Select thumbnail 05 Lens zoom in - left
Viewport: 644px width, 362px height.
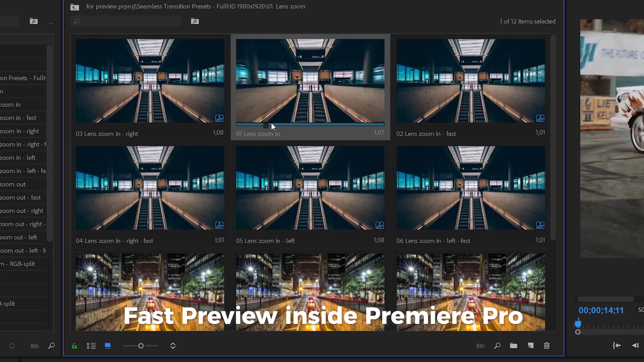coord(310,188)
